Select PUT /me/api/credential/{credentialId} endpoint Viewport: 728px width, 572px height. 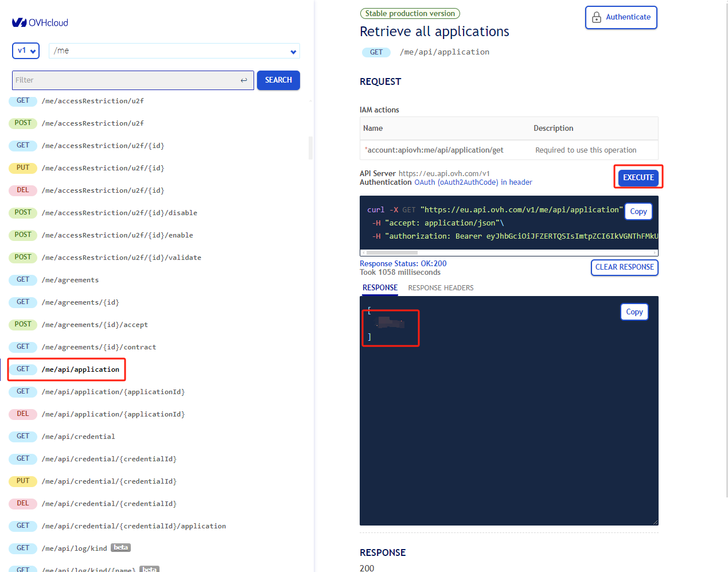coord(93,481)
